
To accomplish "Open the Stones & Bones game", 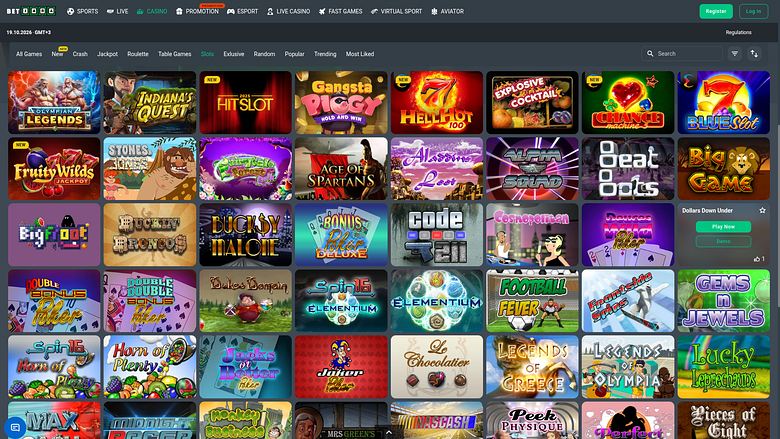I will (x=150, y=169).
